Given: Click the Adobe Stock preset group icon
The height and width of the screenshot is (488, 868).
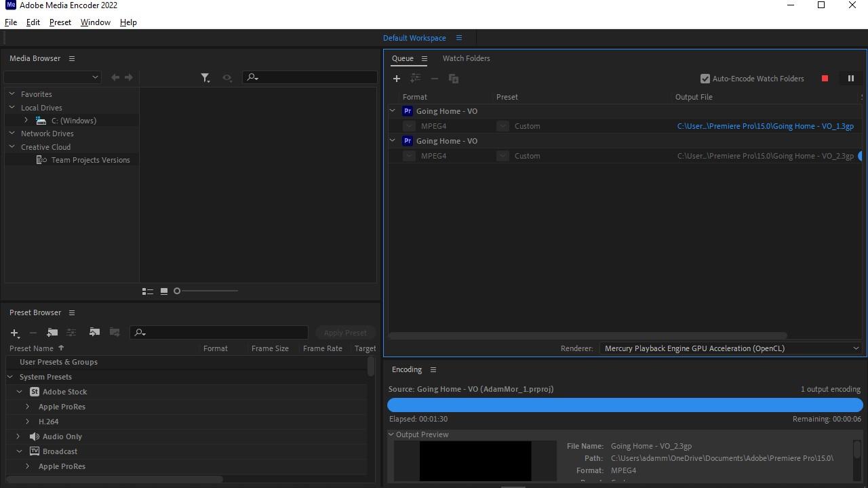Looking at the screenshot, I should [35, 392].
